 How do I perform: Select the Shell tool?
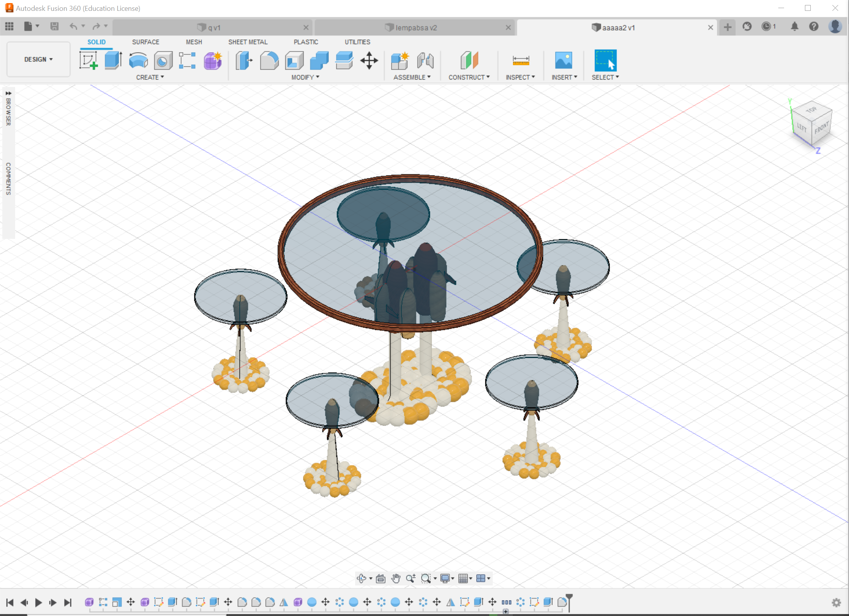(x=294, y=61)
